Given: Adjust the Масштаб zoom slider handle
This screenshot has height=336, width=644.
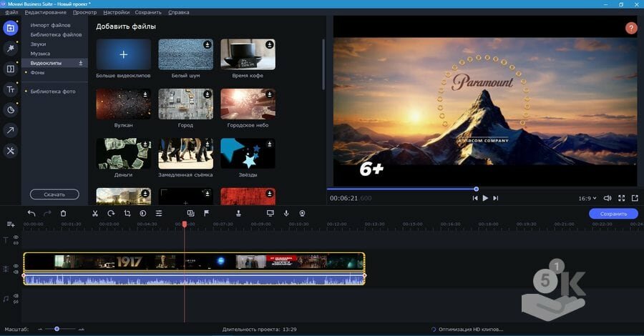Looking at the screenshot, I should [x=57, y=329].
